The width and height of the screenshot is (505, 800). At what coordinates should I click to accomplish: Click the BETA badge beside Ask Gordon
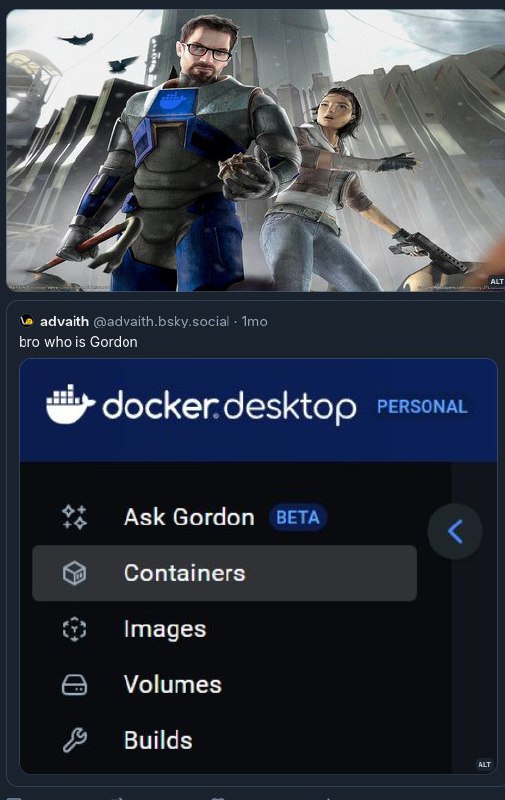pos(298,517)
